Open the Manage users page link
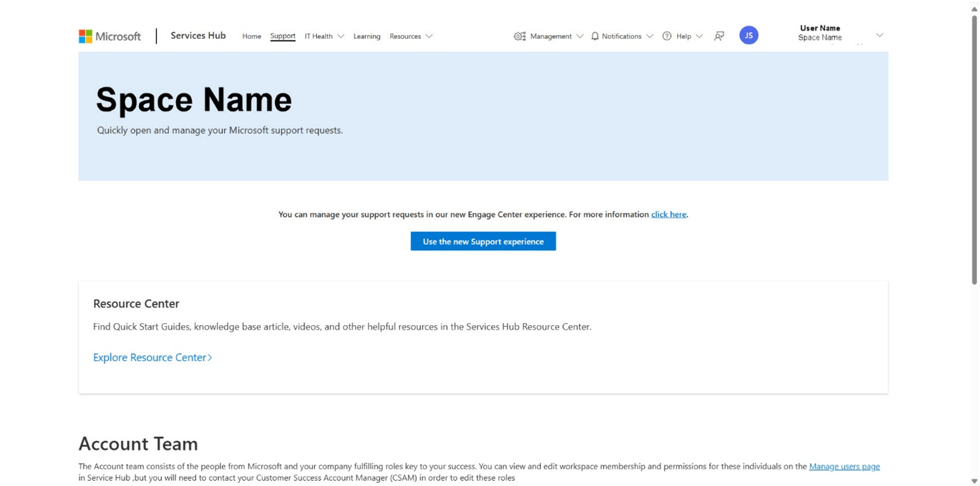 coord(844,467)
